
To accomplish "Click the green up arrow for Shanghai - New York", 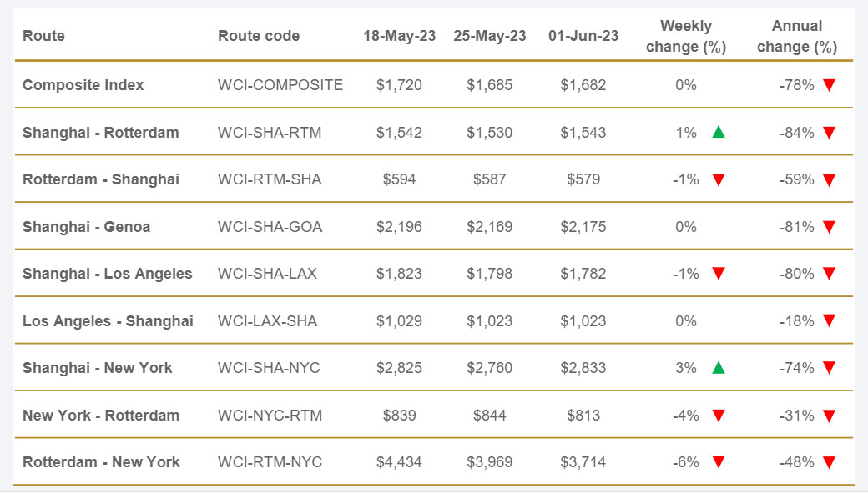I will coord(719,368).
